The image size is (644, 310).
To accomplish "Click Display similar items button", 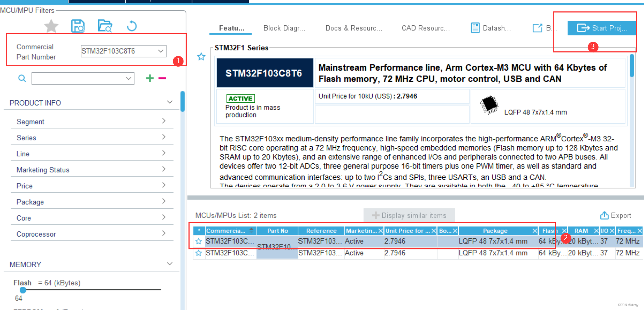I will pyautogui.click(x=409, y=215).
